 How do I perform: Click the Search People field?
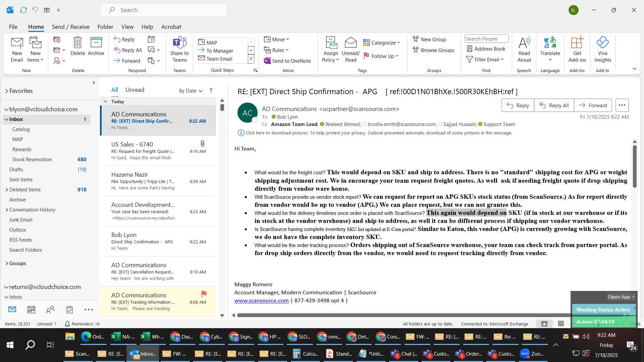click(486, 39)
